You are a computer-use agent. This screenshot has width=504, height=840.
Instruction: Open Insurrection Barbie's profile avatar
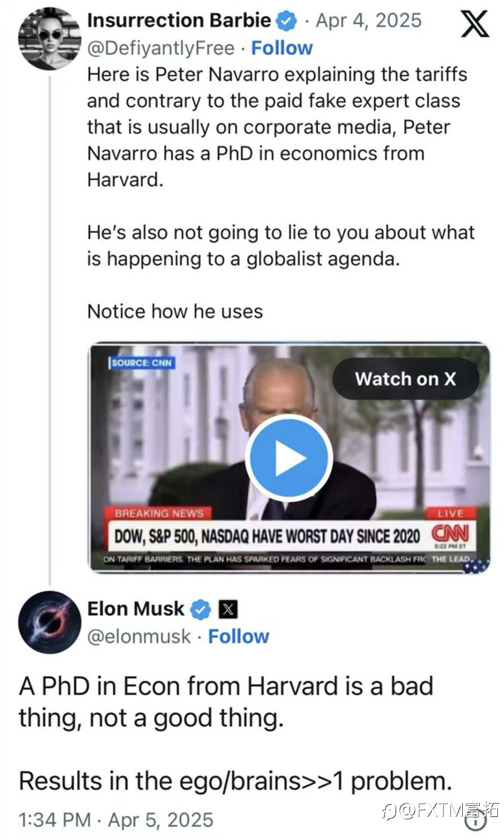pos(50,39)
